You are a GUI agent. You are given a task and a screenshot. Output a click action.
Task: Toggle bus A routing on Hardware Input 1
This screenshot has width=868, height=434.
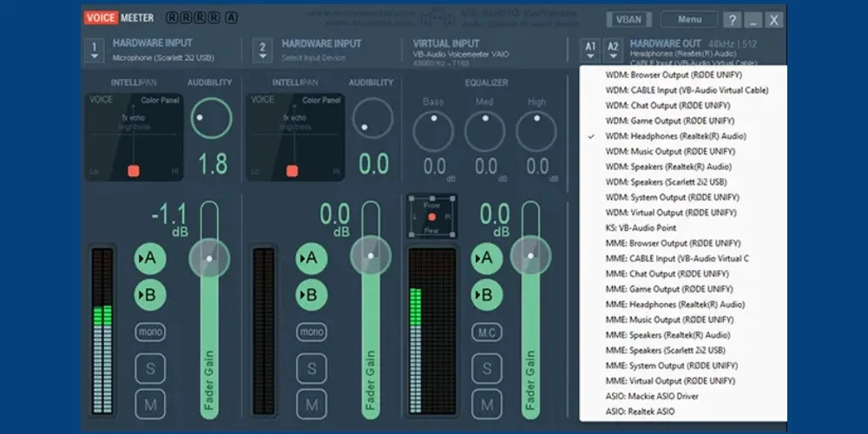(x=150, y=258)
